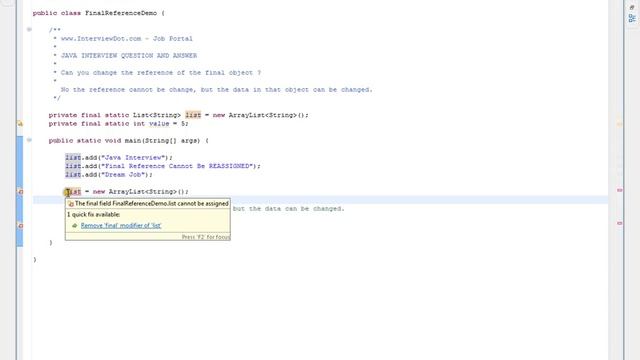Click the error icon in the hover tooltip header
640x360 pixels.
coord(71,204)
